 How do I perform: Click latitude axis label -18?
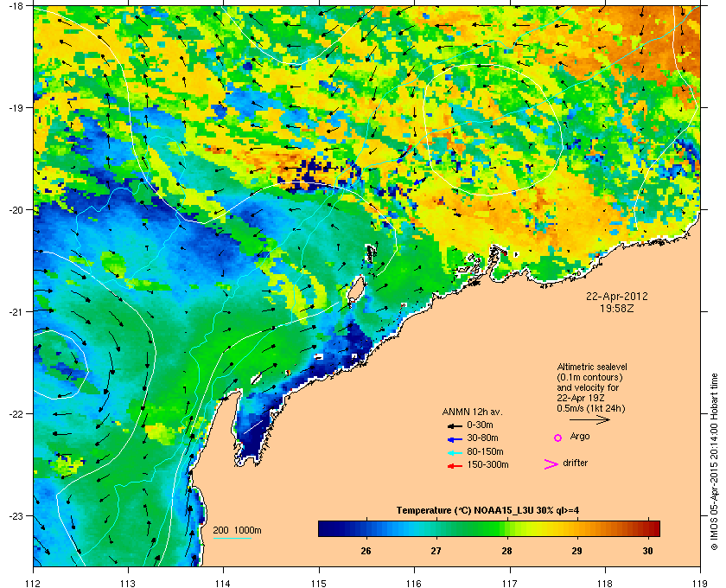pos(16,6)
